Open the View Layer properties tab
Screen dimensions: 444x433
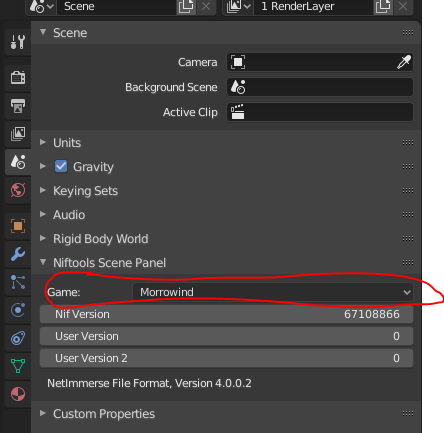[18, 134]
